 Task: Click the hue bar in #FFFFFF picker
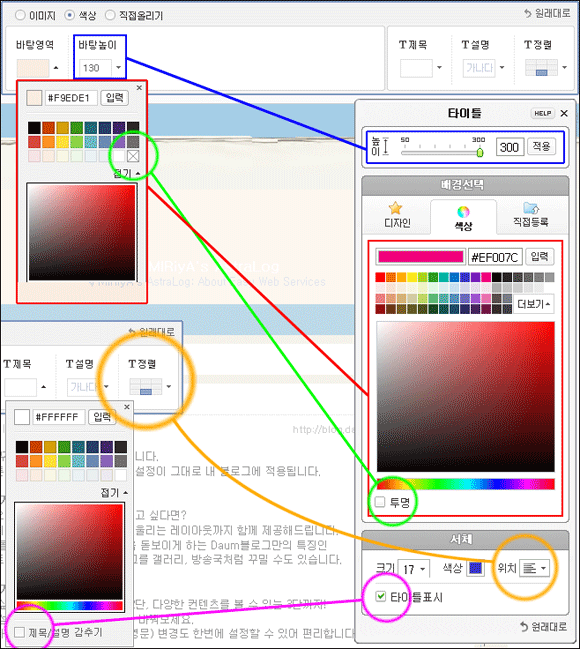point(70,606)
